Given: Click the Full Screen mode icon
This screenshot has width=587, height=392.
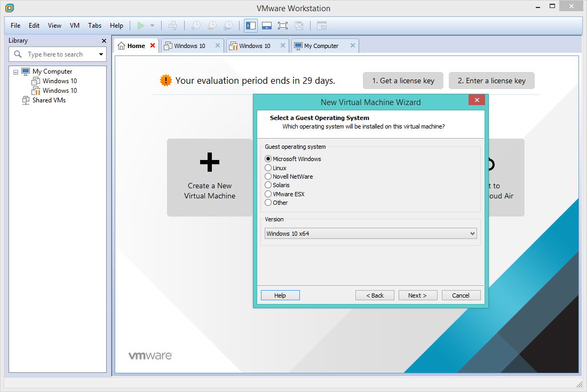Looking at the screenshot, I should [283, 26].
